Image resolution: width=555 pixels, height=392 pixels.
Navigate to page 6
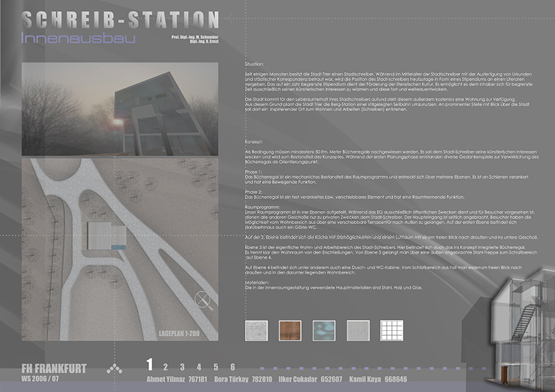pos(232,367)
